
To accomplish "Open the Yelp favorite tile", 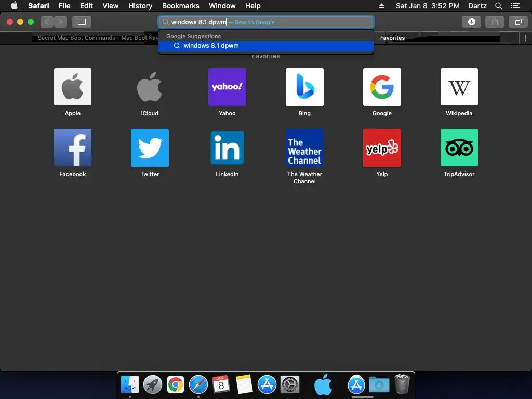I will pos(382,148).
